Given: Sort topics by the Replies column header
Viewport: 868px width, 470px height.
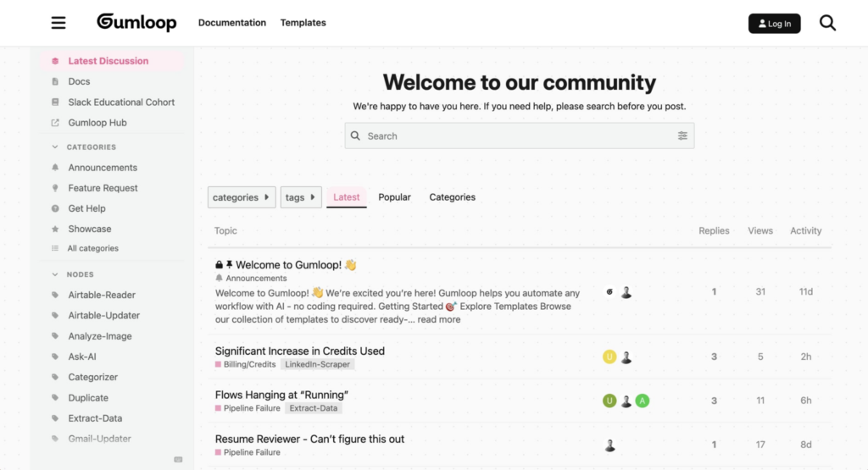Looking at the screenshot, I should (714, 230).
